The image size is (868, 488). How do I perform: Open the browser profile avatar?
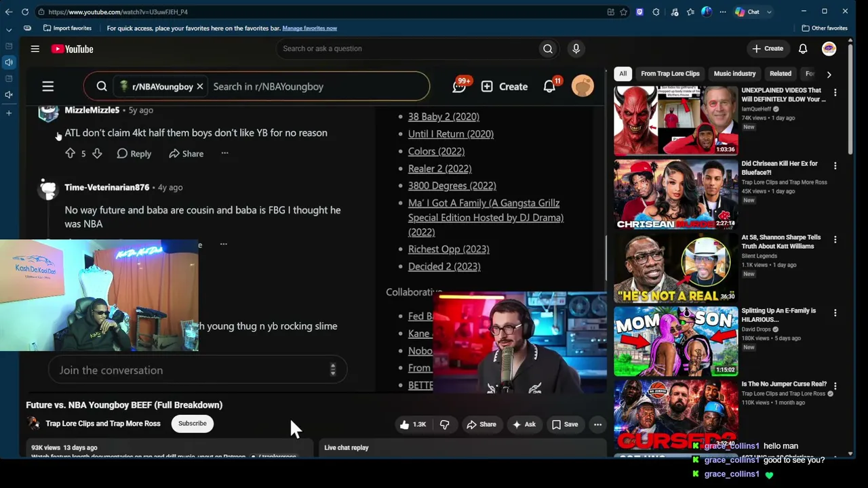(707, 12)
